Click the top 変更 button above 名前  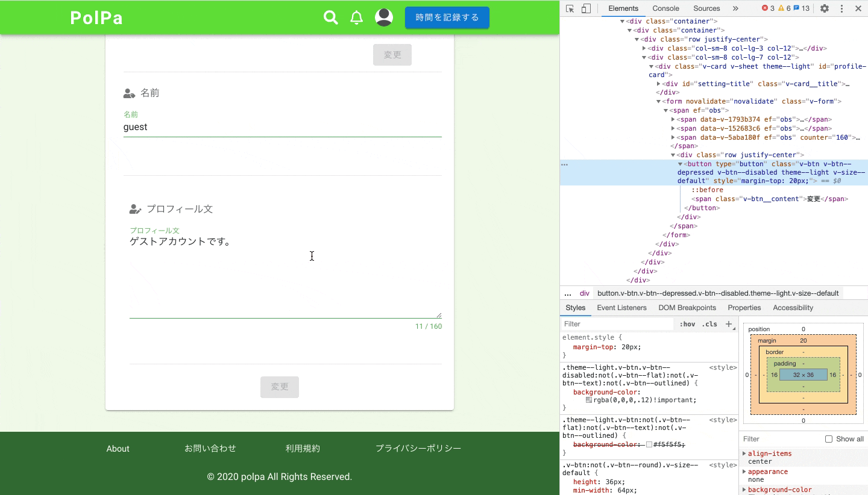click(392, 55)
